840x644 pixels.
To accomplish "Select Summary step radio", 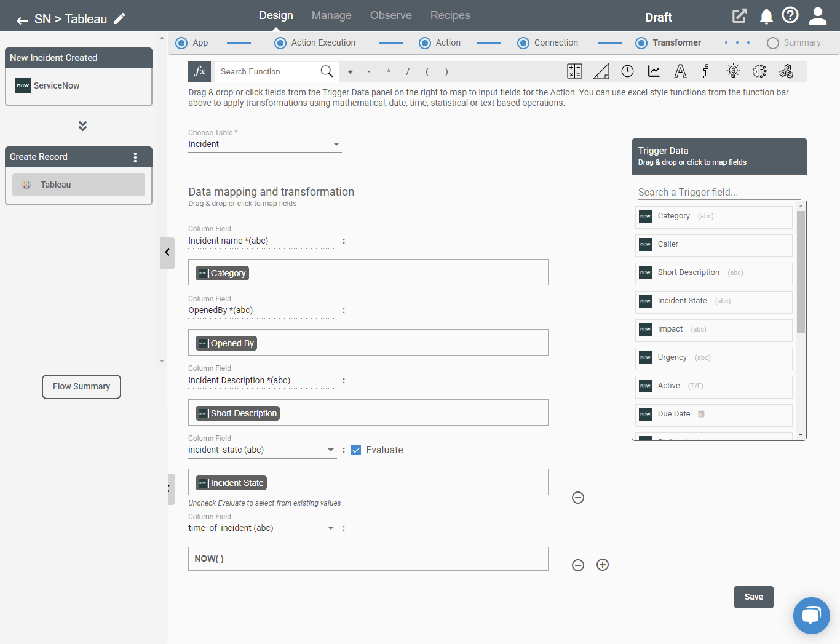I will tap(773, 43).
